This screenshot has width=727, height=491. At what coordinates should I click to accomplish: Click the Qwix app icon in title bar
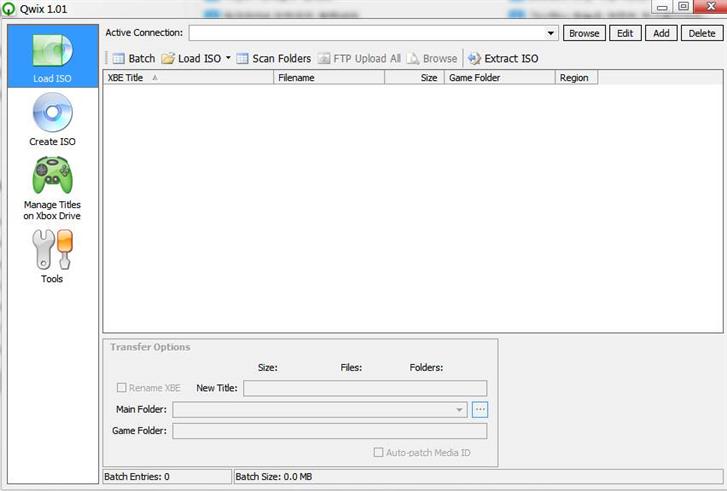(8, 8)
